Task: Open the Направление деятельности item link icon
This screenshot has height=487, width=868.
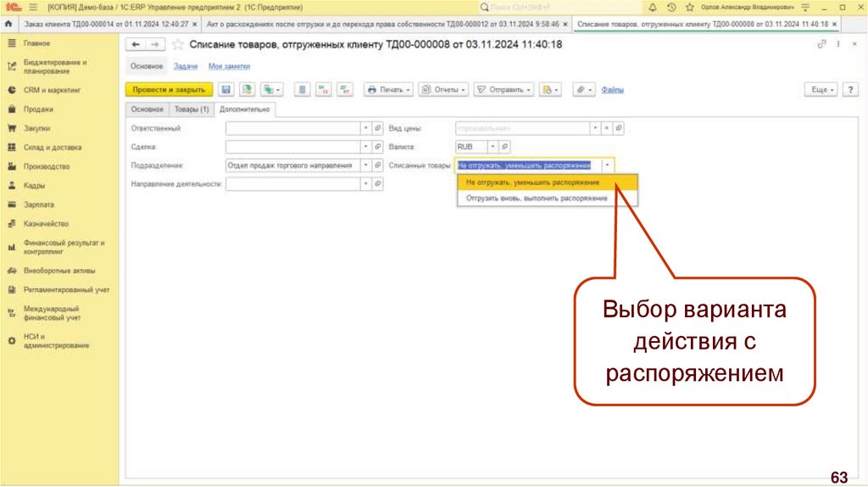Action: click(377, 183)
